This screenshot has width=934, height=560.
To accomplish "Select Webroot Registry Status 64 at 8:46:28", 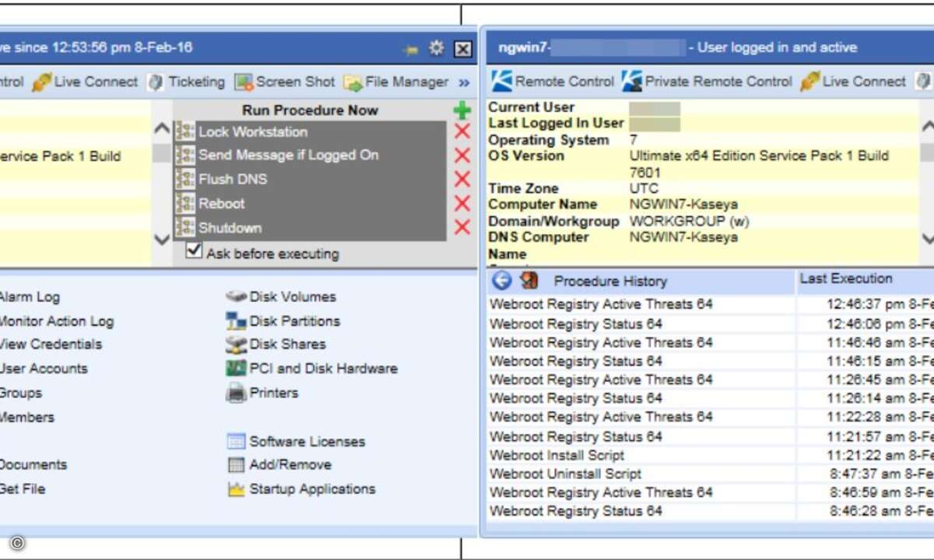I will (576, 511).
